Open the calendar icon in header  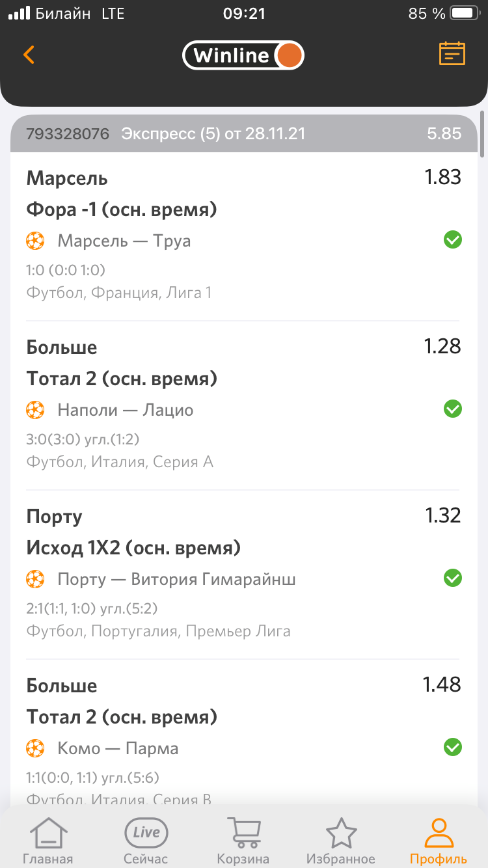pos(452,54)
